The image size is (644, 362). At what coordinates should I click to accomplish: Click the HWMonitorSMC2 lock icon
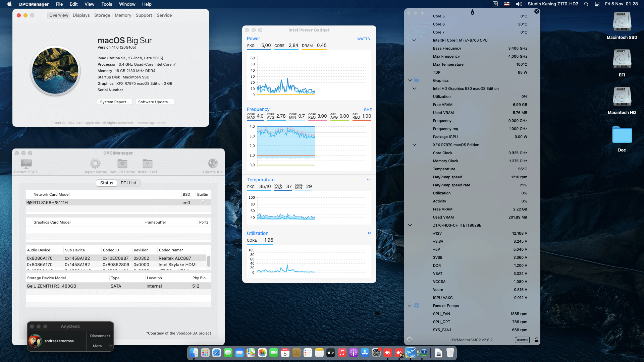[x=537, y=340]
